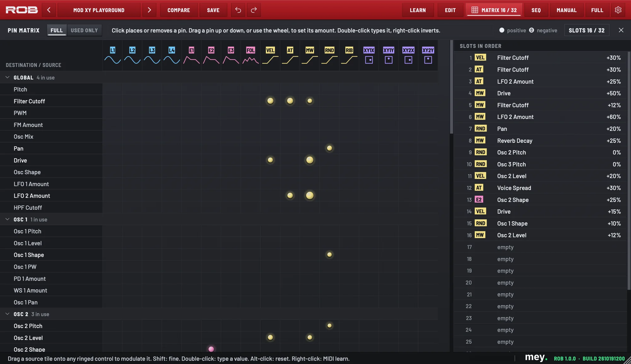Open settings with the gear icon
Viewport: 631px width, 364px height.
click(618, 10)
